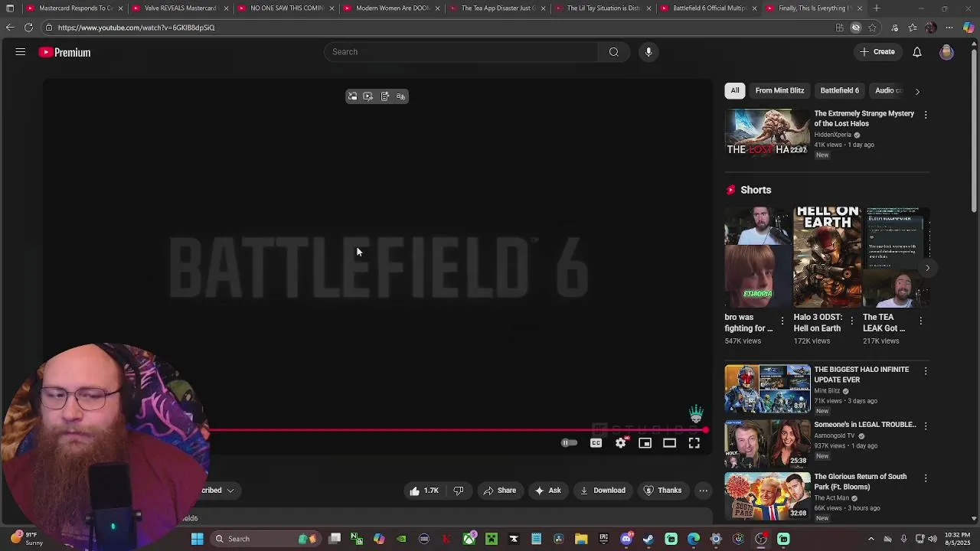The width and height of the screenshot is (980, 551).
Task: Open more actions for the video
Action: 703,491
